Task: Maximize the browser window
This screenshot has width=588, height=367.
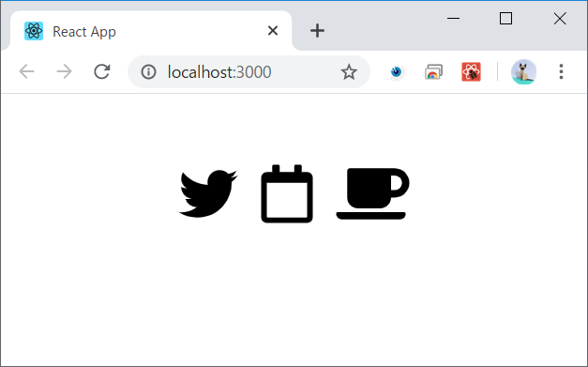Action: (505, 18)
